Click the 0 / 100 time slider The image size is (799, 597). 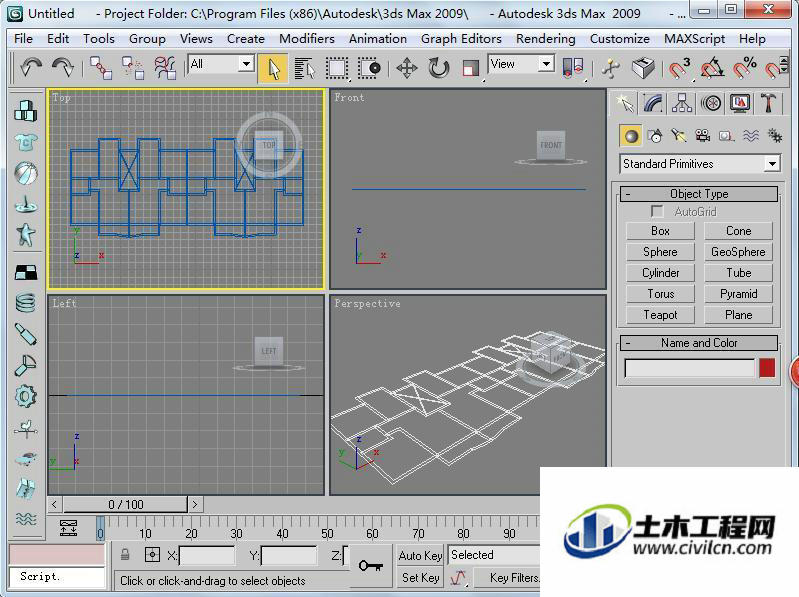125,504
